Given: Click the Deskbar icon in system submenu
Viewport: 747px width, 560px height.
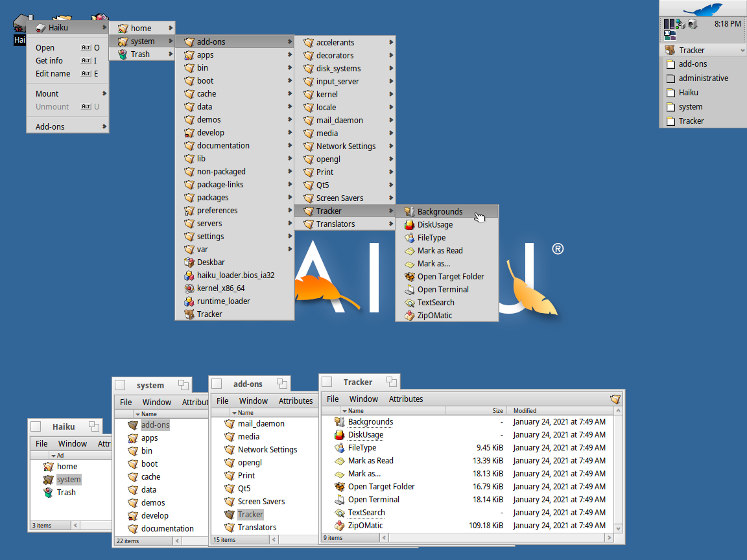Looking at the screenshot, I should pyautogui.click(x=189, y=262).
